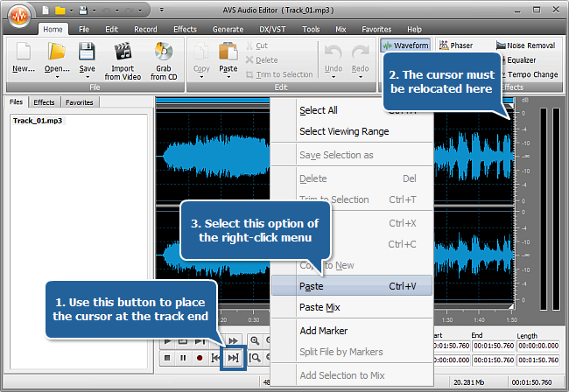
Task: Click the Zoom to Selection magnifier button
Action: point(255,358)
